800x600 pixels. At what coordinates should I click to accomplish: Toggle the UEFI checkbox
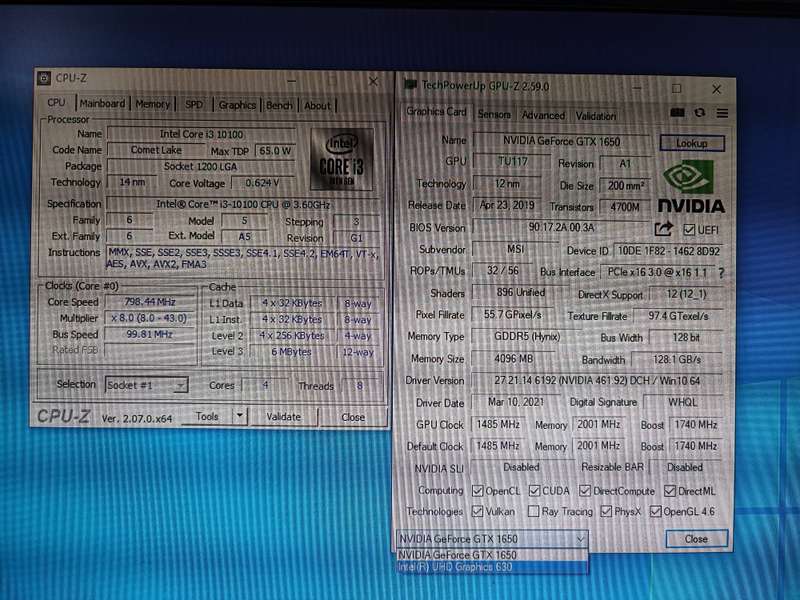point(689,230)
